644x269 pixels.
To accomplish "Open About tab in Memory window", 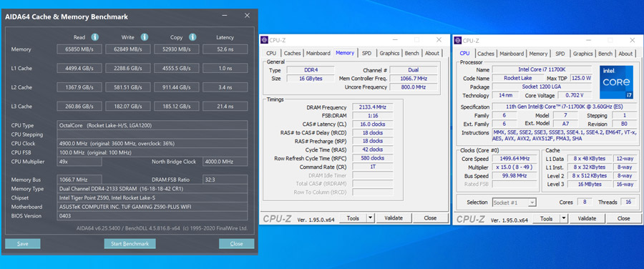I will 432,53.
